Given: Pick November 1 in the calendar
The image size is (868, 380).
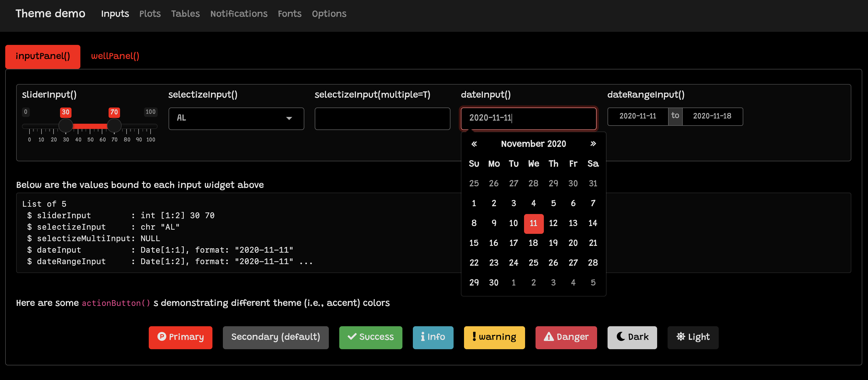Looking at the screenshot, I should [x=474, y=204].
